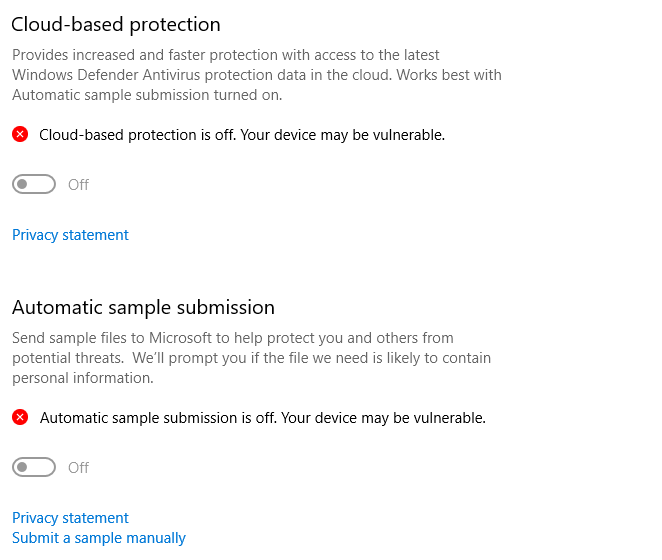Click the Off label beside Cloud-based protection switch
The image size is (662, 560).
[78, 185]
